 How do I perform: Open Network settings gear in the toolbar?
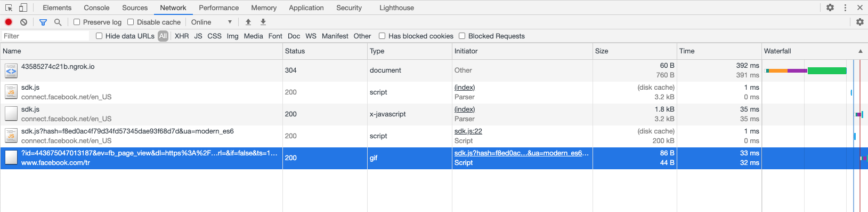[859, 22]
